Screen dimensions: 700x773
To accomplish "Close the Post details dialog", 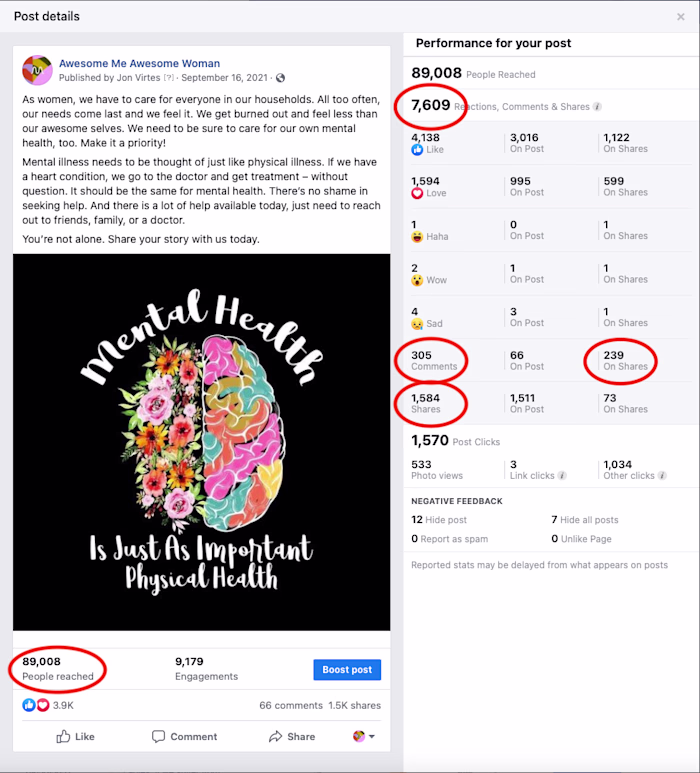I will pyautogui.click(x=681, y=17).
